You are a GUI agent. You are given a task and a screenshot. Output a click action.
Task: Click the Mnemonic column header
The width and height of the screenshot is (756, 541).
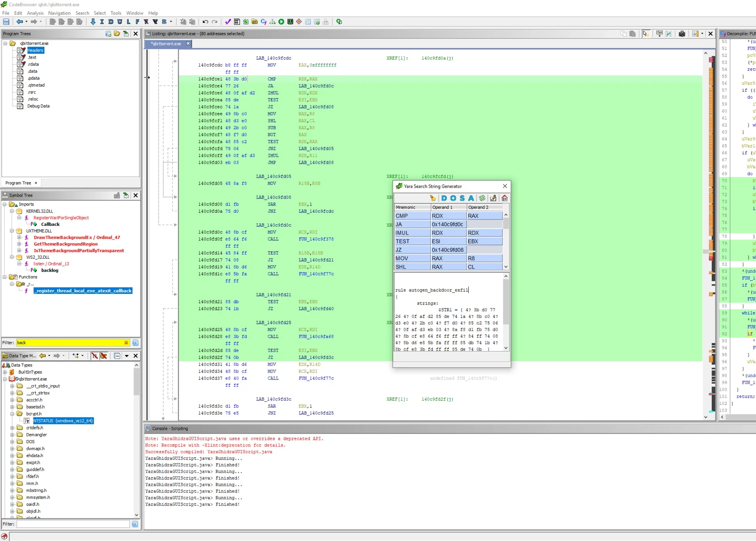click(x=412, y=207)
